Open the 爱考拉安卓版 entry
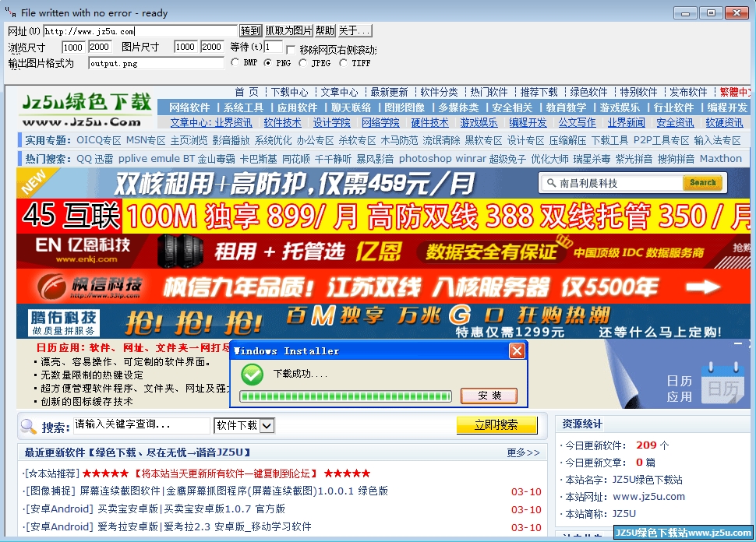Viewport: 756px width, 542px height. [x=204, y=526]
